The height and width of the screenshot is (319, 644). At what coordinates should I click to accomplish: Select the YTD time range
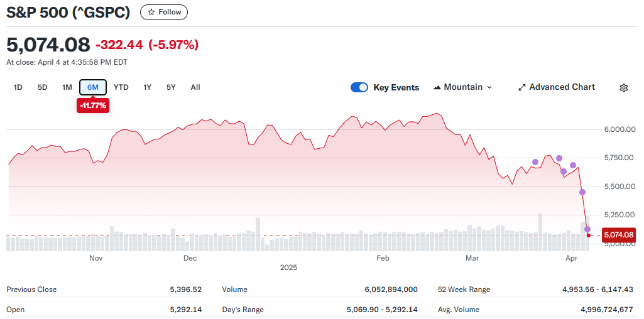coord(121,87)
